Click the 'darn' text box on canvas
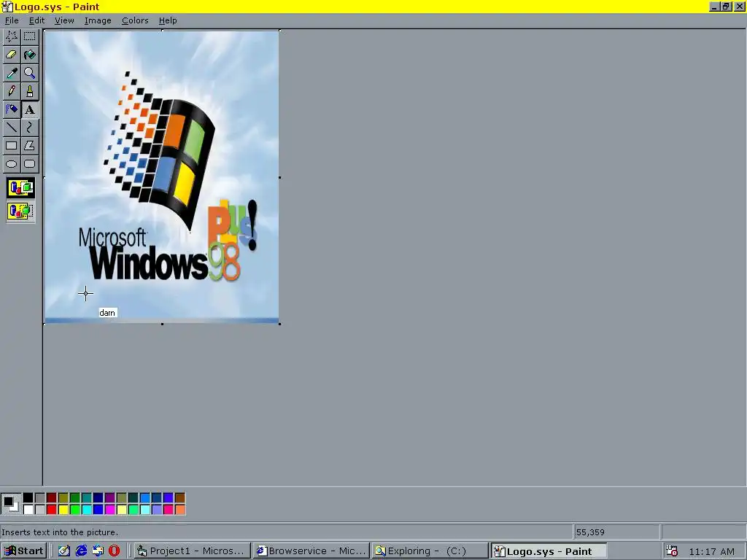747x560 pixels. click(x=108, y=313)
